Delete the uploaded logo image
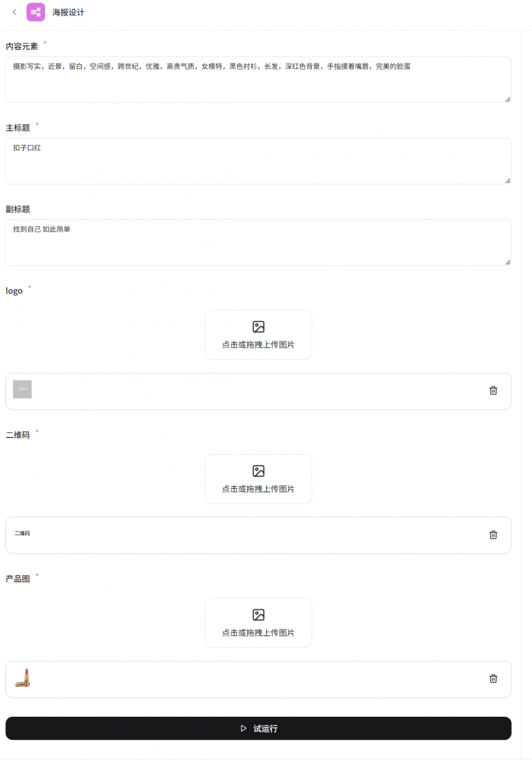Viewport: 532px width, 760px height. click(x=493, y=390)
